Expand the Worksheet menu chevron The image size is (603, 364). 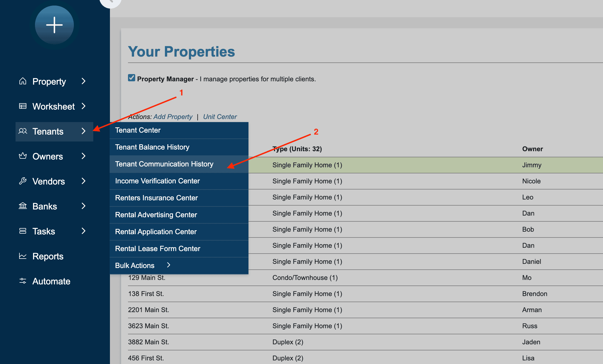pos(84,106)
